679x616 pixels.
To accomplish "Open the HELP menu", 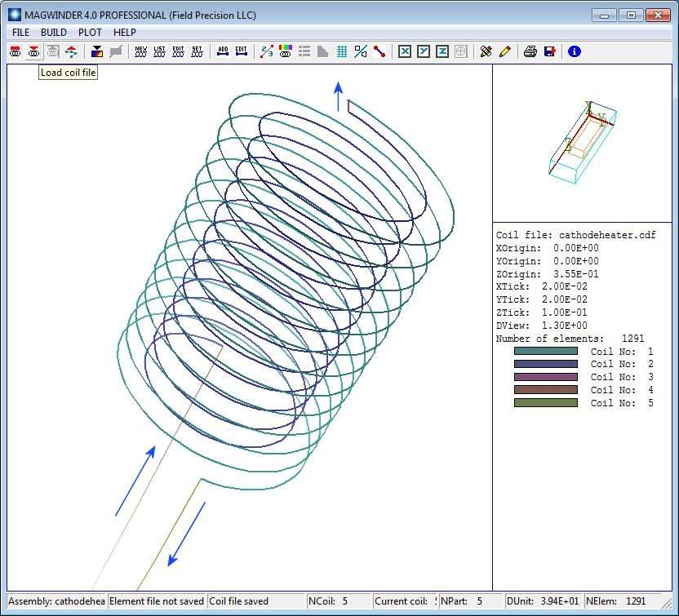I will click(125, 33).
